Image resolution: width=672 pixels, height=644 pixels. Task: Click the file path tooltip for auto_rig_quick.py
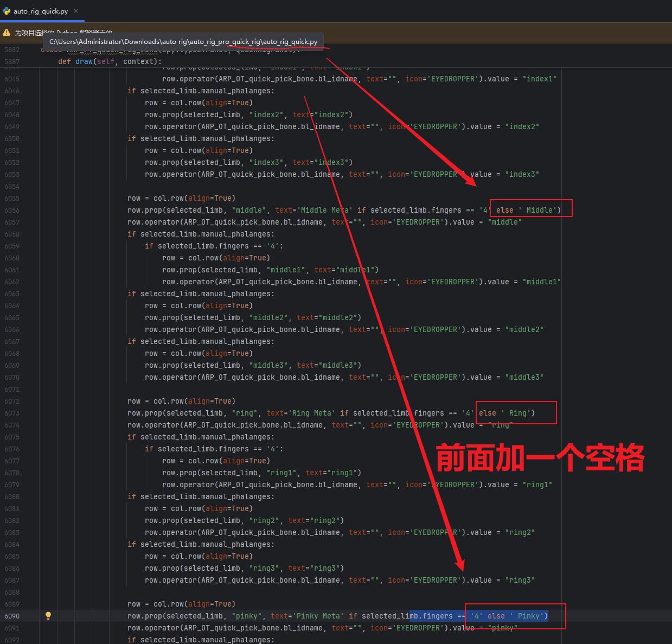(183, 42)
